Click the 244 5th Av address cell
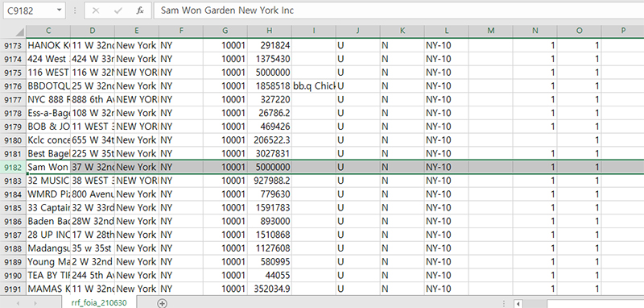The height and width of the screenshot is (308, 644). tap(93, 276)
